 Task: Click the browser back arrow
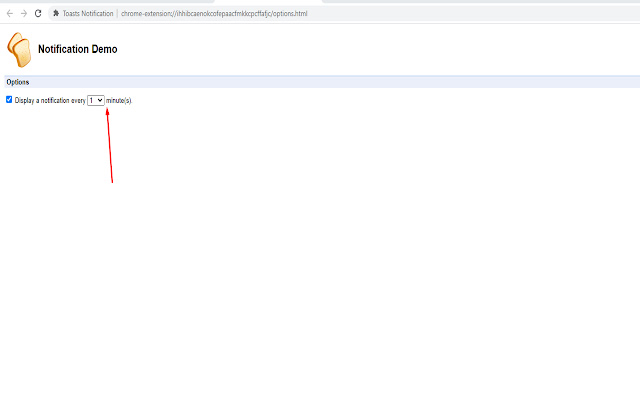click(x=10, y=13)
